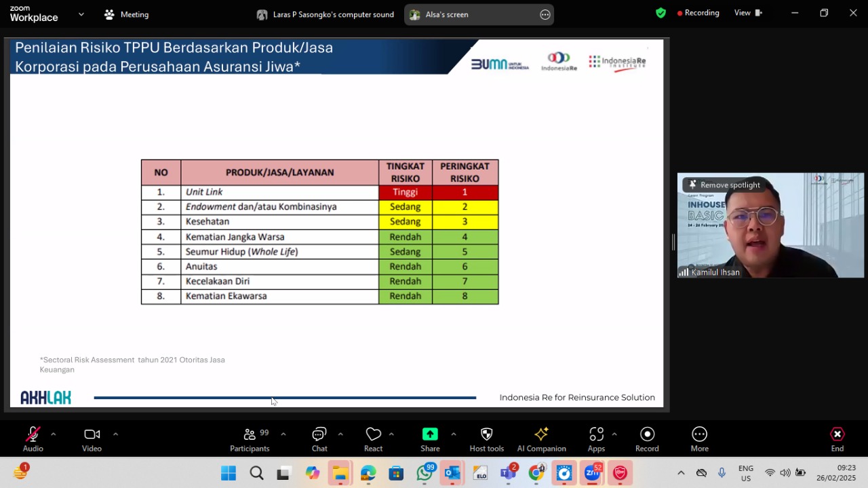Image resolution: width=868 pixels, height=488 pixels.
Task: Select the Meeting tab
Action: [x=126, y=14]
